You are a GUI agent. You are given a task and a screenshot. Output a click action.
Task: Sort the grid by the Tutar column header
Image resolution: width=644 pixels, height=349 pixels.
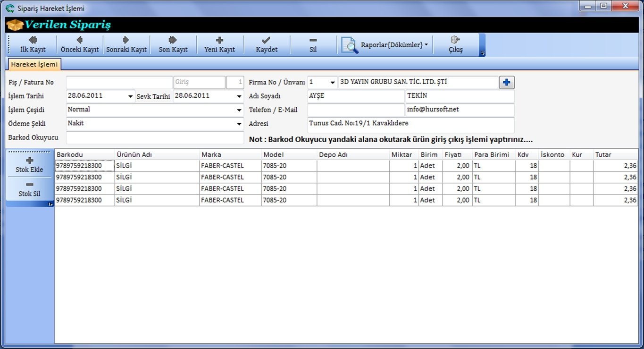pyautogui.click(x=615, y=154)
